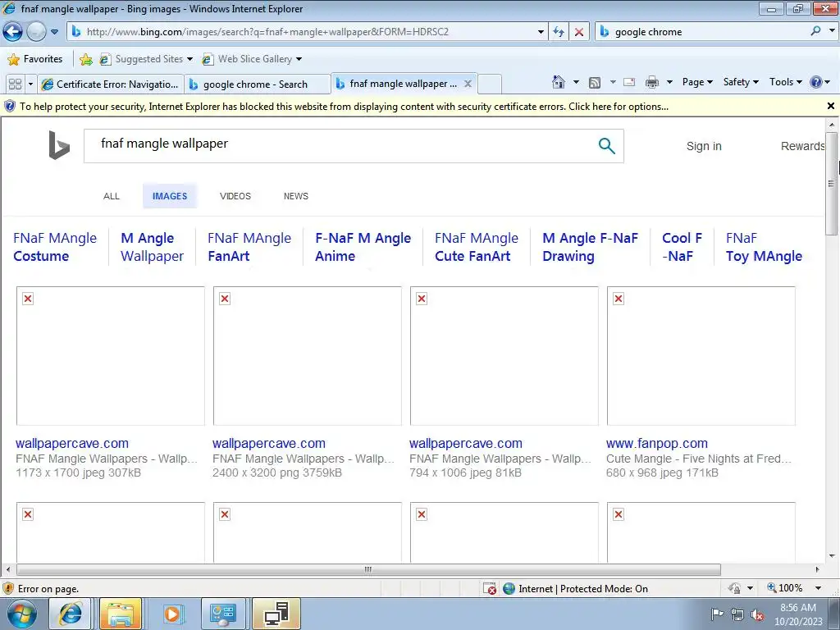Expand the Home button dropdown arrow
Viewport: 840px width, 630px height.
(x=576, y=82)
